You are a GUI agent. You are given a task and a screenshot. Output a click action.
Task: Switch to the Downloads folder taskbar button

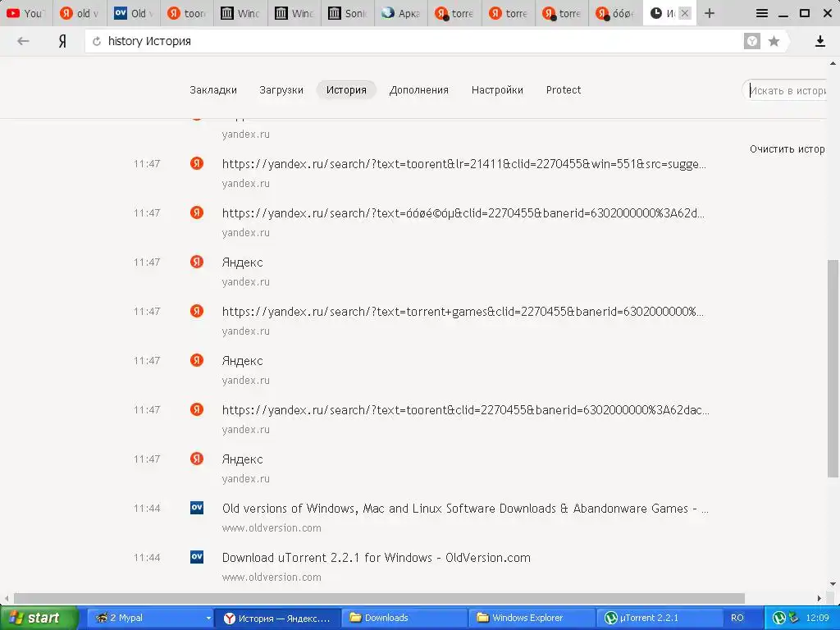404,619
